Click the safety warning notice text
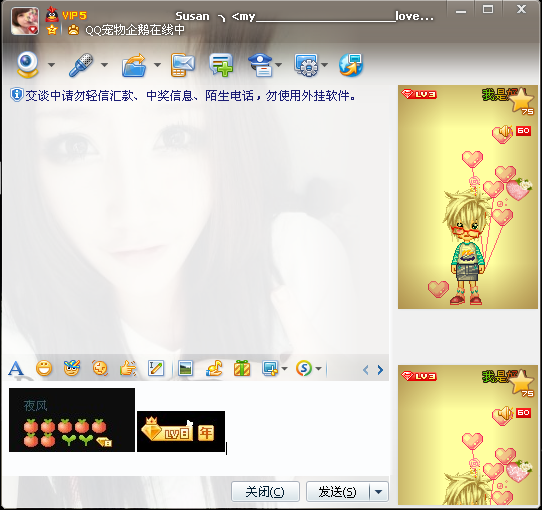Viewport: 542px width, 510px height. [x=190, y=95]
